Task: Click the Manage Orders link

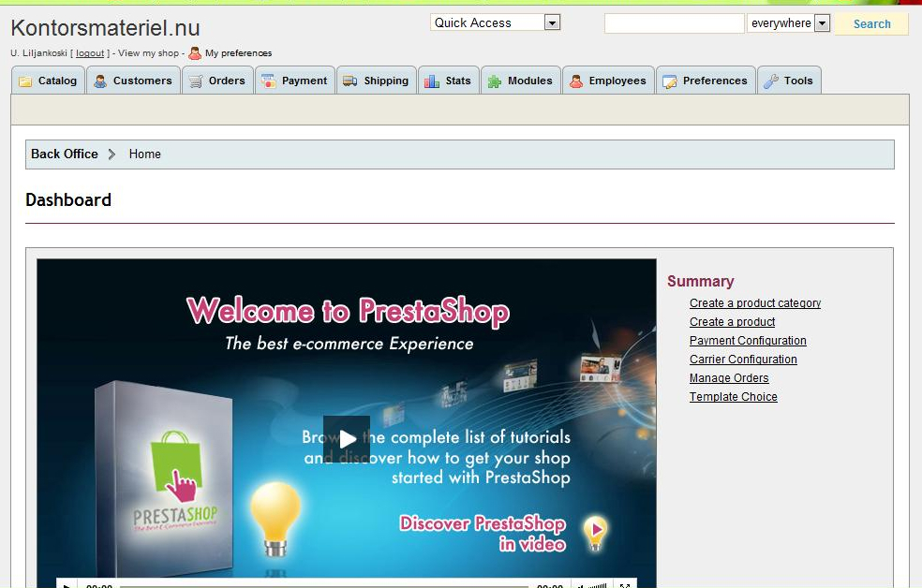Action: tap(729, 378)
